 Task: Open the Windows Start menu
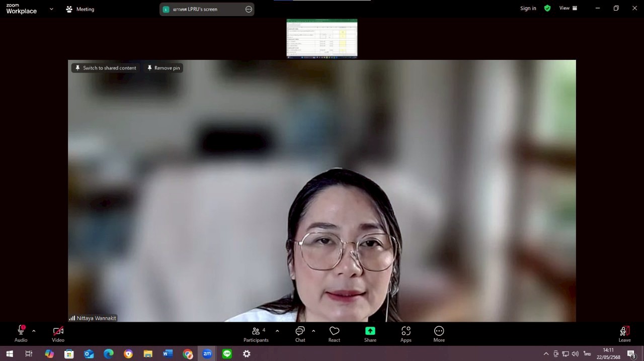(x=10, y=354)
